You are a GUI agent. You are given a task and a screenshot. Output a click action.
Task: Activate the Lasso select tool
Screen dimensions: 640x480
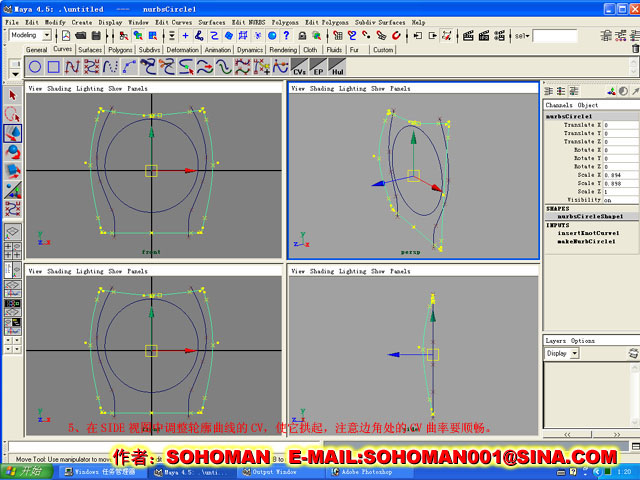(12, 114)
